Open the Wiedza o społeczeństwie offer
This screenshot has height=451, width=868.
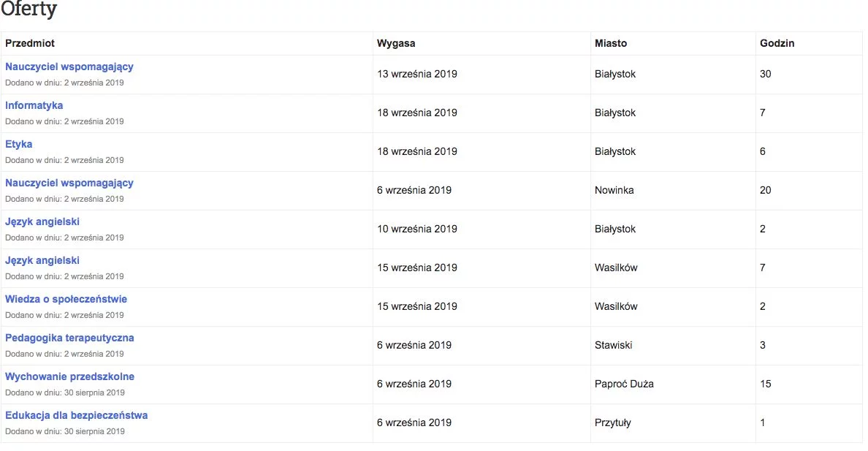(x=66, y=299)
